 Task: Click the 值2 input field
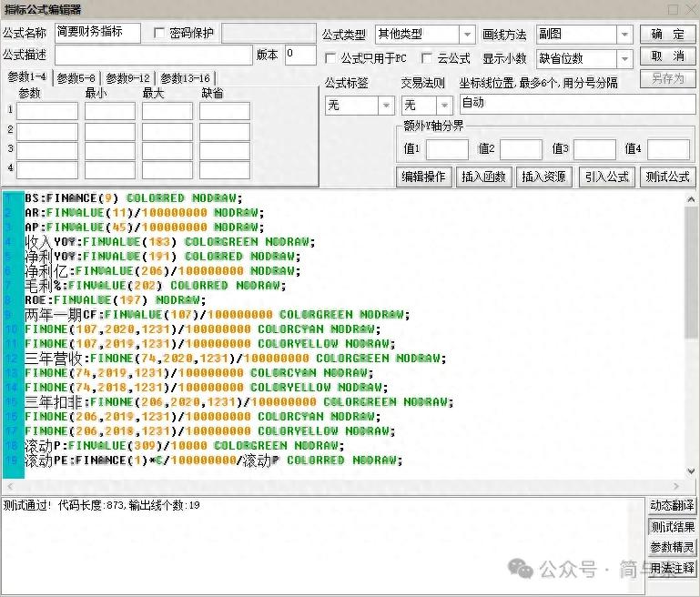tap(521, 149)
